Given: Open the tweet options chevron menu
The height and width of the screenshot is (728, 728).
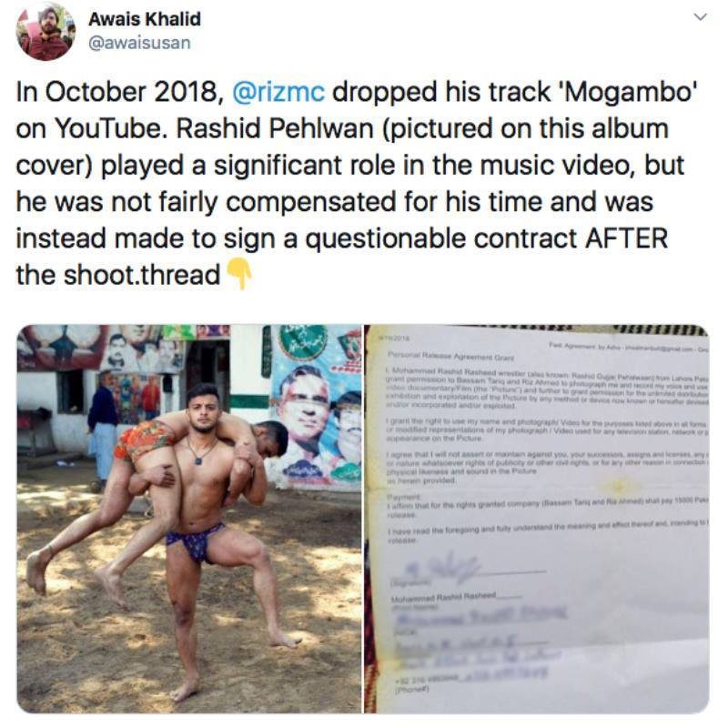Looking at the screenshot, I should (x=700, y=17).
